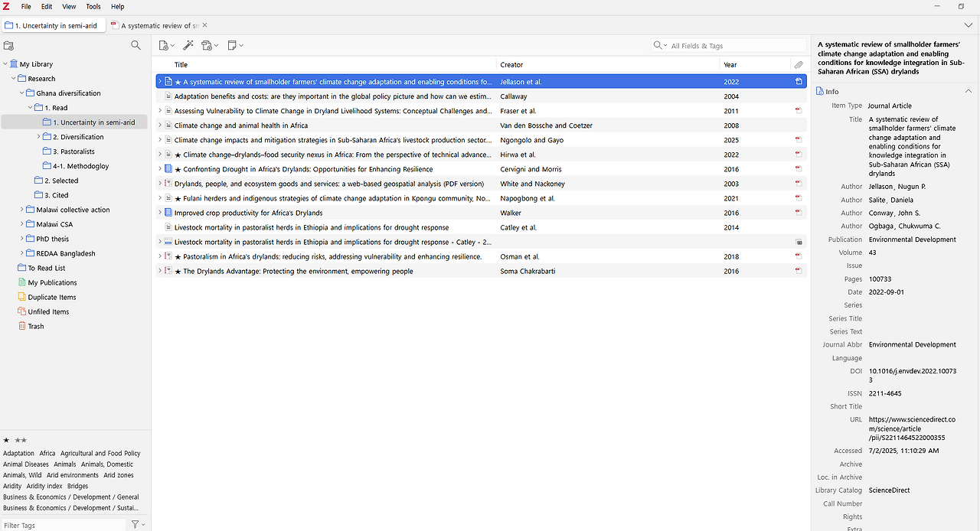Click the Environmental Development publication field
This screenshot has width=980, height=531.
click(x=912, y=239)
